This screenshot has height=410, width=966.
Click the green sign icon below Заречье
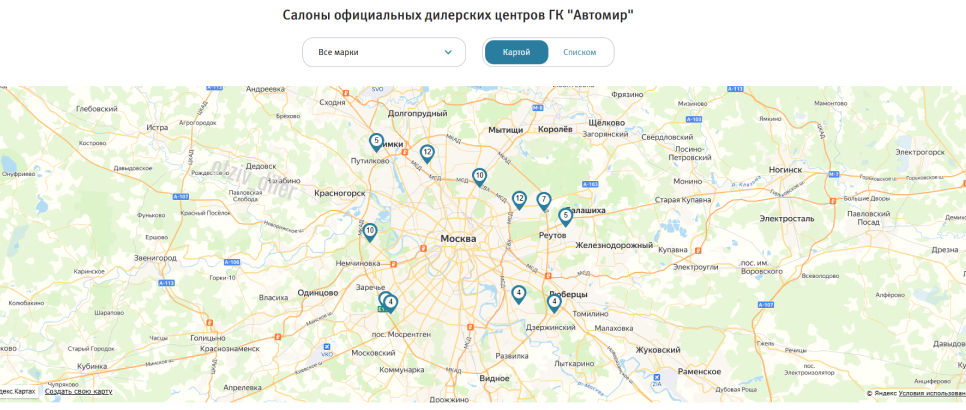(383, 310)
